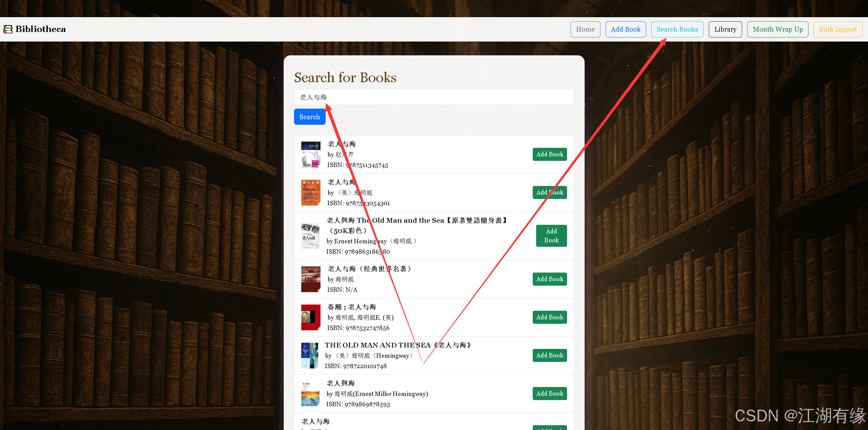Click the eyes-sketch cover thumbnail
The width and height of the screenshot is (868, 430).
310,236
